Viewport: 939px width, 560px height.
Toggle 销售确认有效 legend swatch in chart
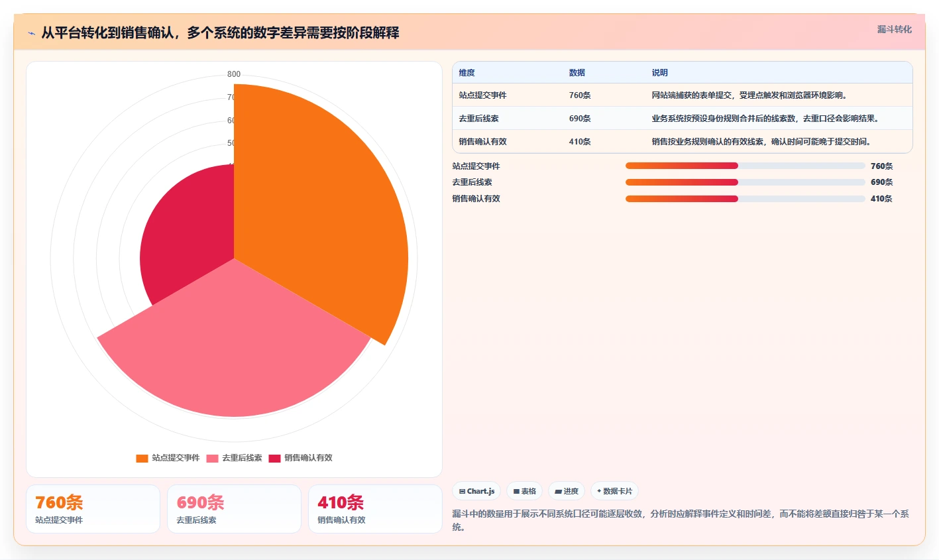click(274, 458)
